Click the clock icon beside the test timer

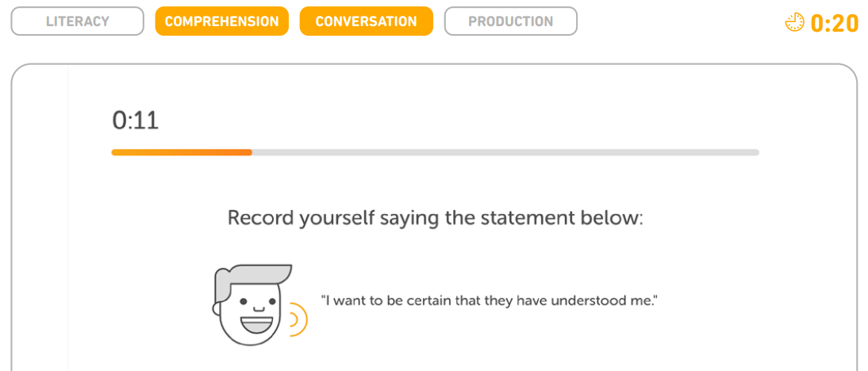coord(795,22)
